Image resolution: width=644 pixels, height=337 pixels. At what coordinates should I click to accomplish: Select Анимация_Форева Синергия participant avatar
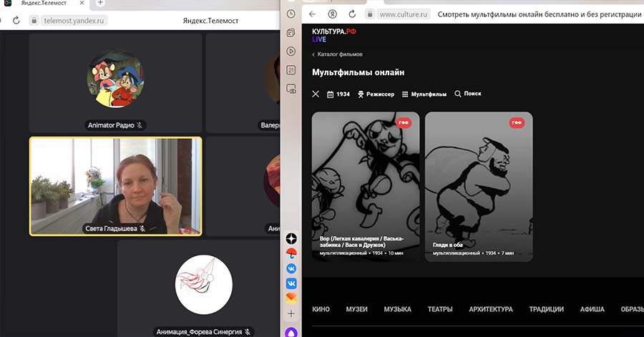204,285
